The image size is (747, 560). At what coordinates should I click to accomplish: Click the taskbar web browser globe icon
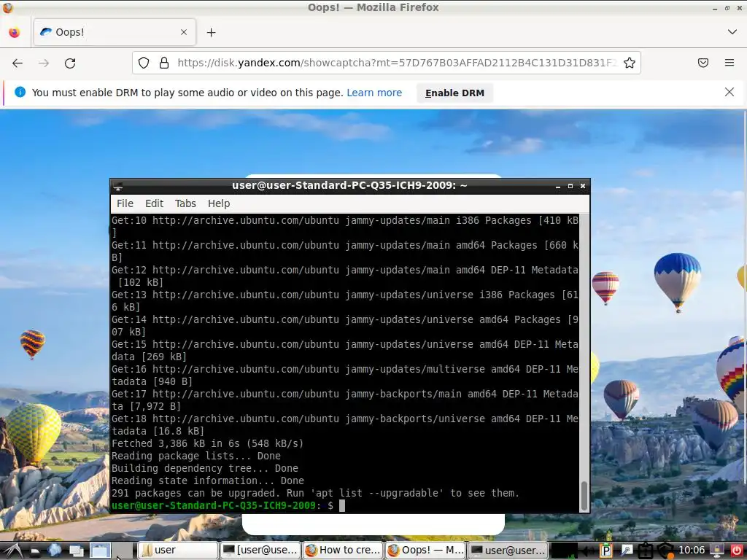[x=54, y=551]
